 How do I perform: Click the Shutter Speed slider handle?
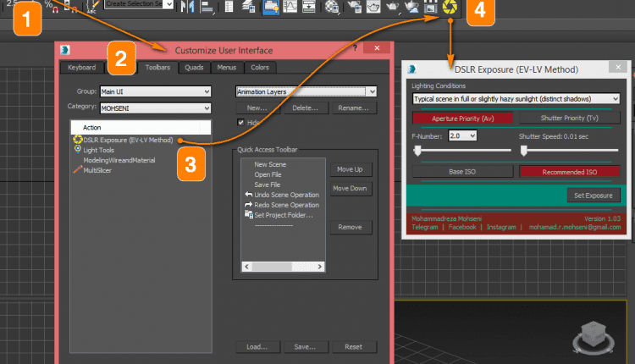coord(523,151)
